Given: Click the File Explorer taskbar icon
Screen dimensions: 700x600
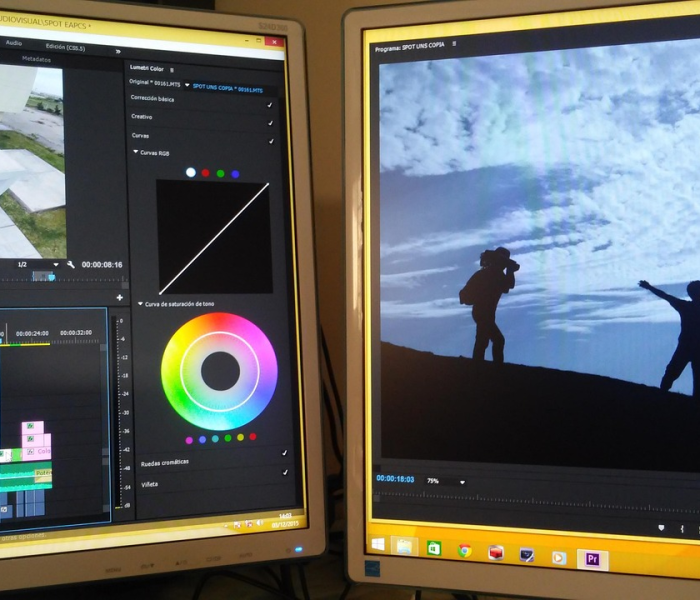Looking at the screenshot, I should [x=404, y=546].
